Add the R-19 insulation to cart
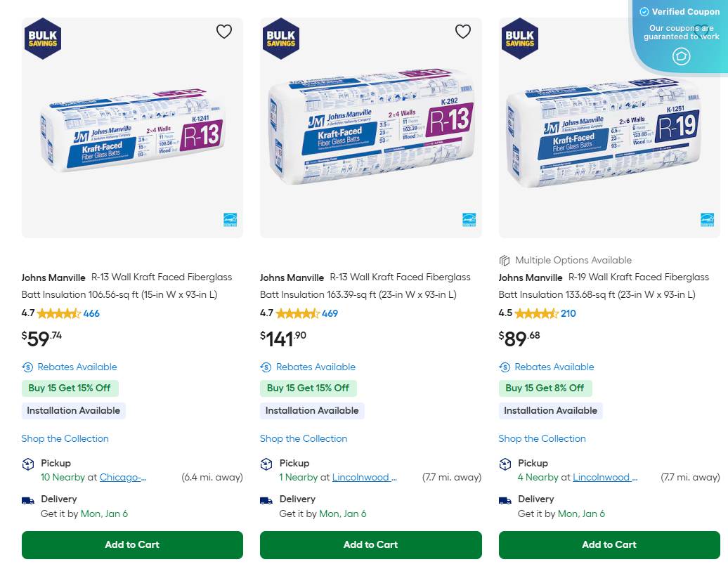Viewport: 728px width, 569px height. [609, 544]
